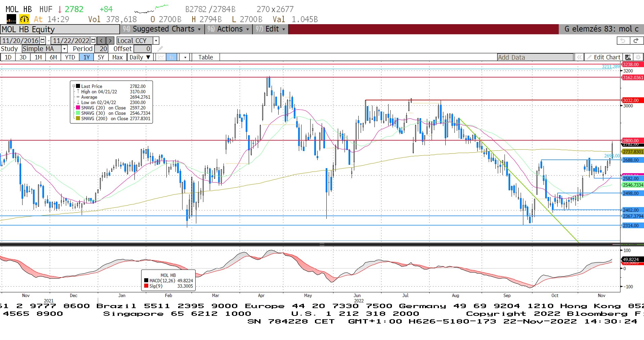Screen dimensions: 644x340
Task: Select the 2800.00 red level label
Action: 632,141
